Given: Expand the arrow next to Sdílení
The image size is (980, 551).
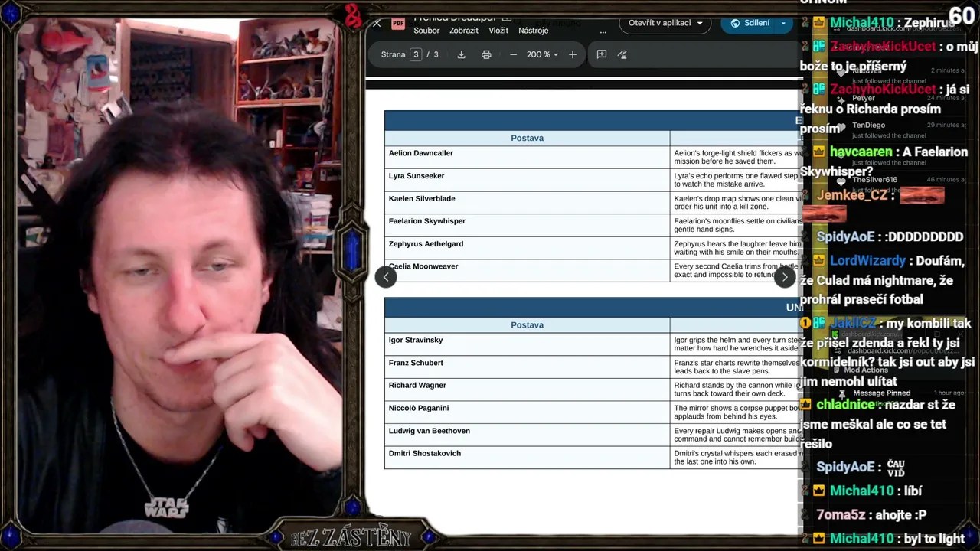Looking at the screenshot, I should (x=783, y=23).
